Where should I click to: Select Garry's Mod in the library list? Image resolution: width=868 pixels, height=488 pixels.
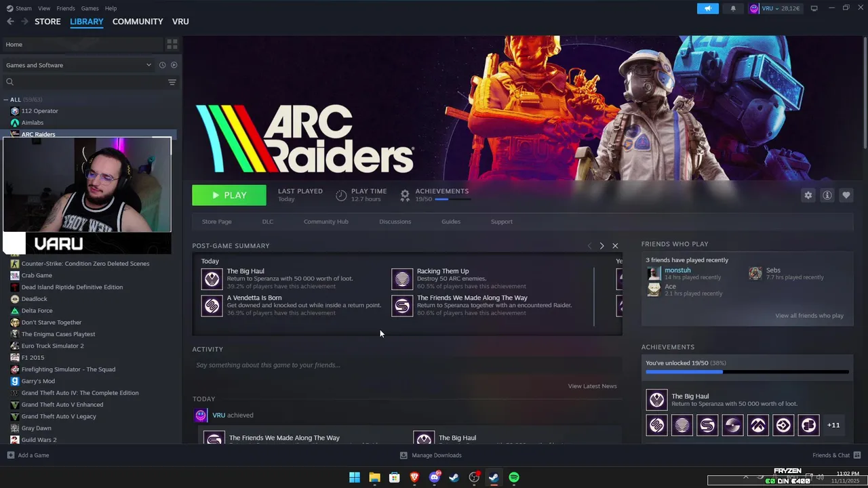pyautogui.click(x=38, y=381)
